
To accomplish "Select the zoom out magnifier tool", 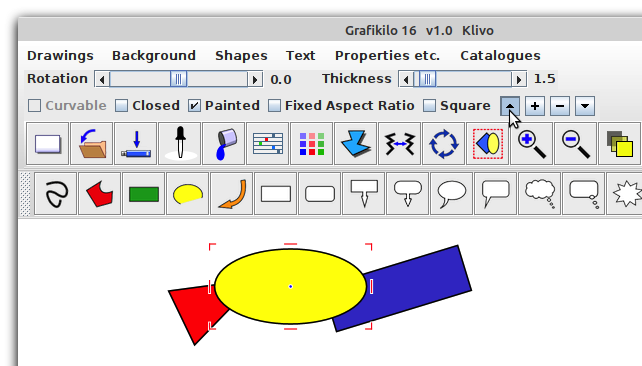I will pos(575,143).
